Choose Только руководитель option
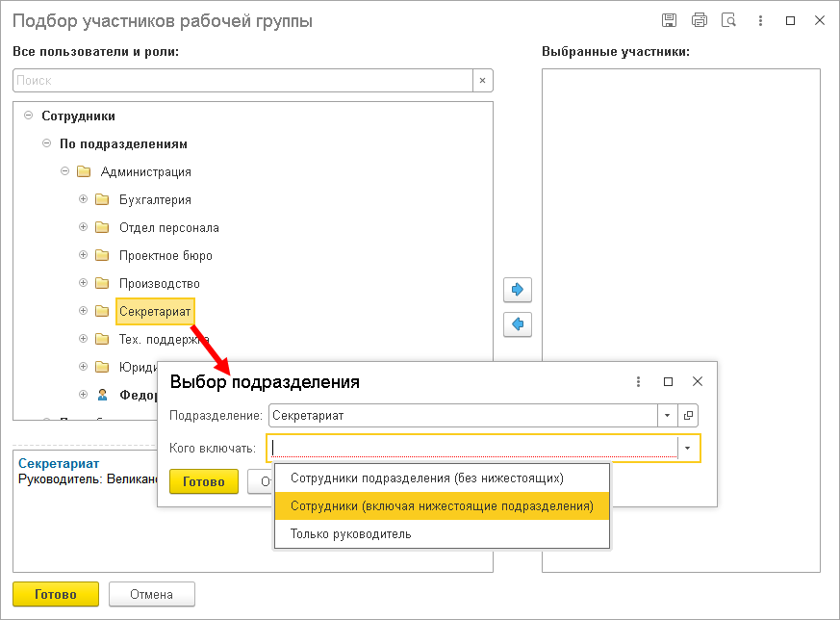The image size is (840, 620). (x=351, y=533)
